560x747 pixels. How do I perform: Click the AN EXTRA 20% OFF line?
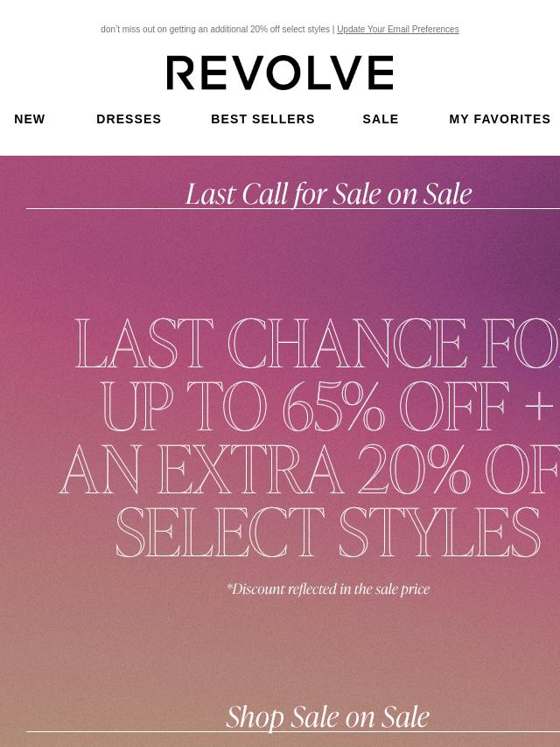point(310,469)
